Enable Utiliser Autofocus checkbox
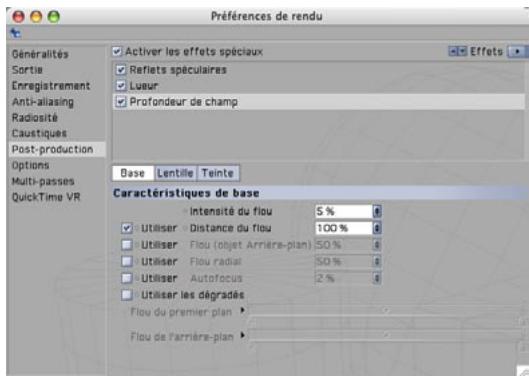The image size is (529, 376). [127, 278]
